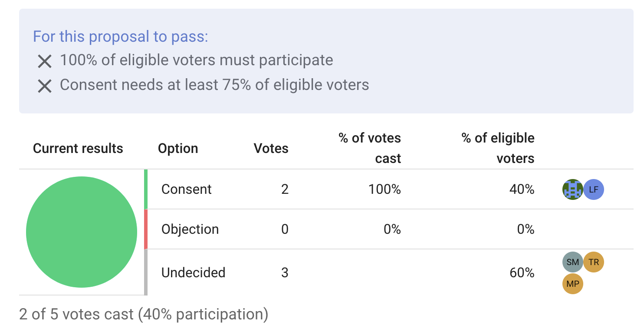Click the TR undecided voter avatar

(594, 262)
